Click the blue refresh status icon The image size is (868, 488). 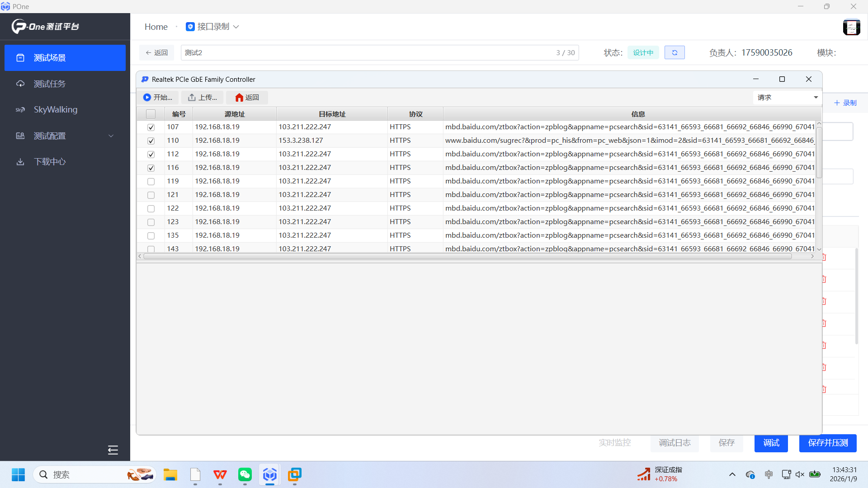click(674, 52)
